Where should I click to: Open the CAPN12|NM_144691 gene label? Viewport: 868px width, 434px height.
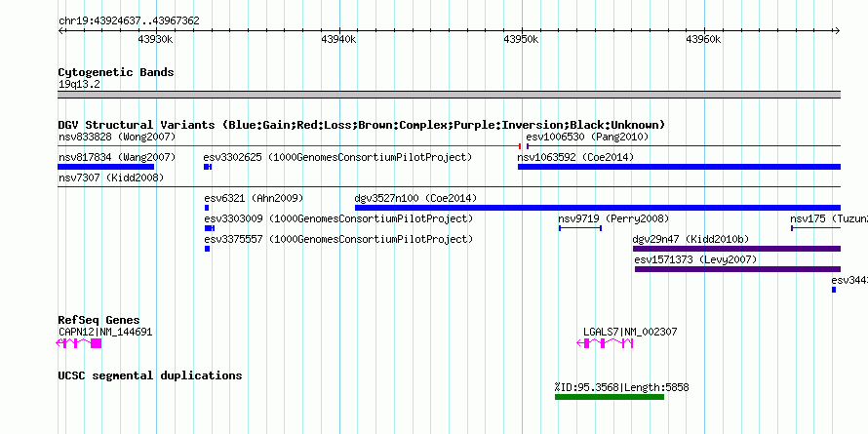click(x=105, y=333)
